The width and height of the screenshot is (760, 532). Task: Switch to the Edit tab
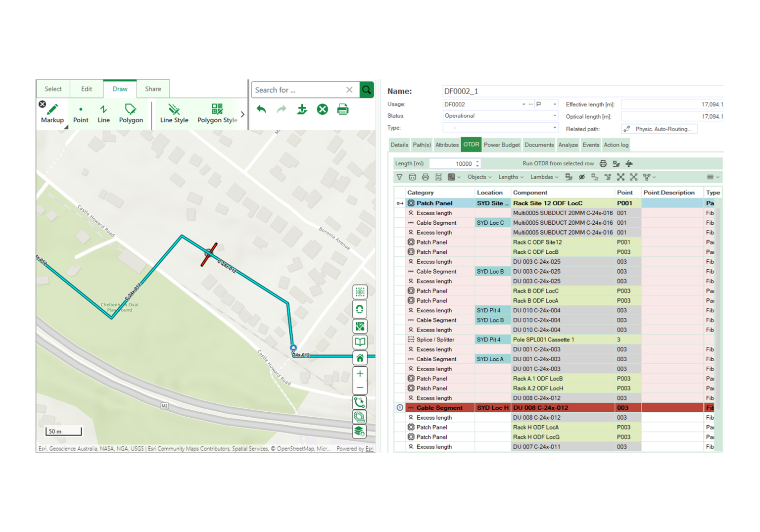coord(87,89)
